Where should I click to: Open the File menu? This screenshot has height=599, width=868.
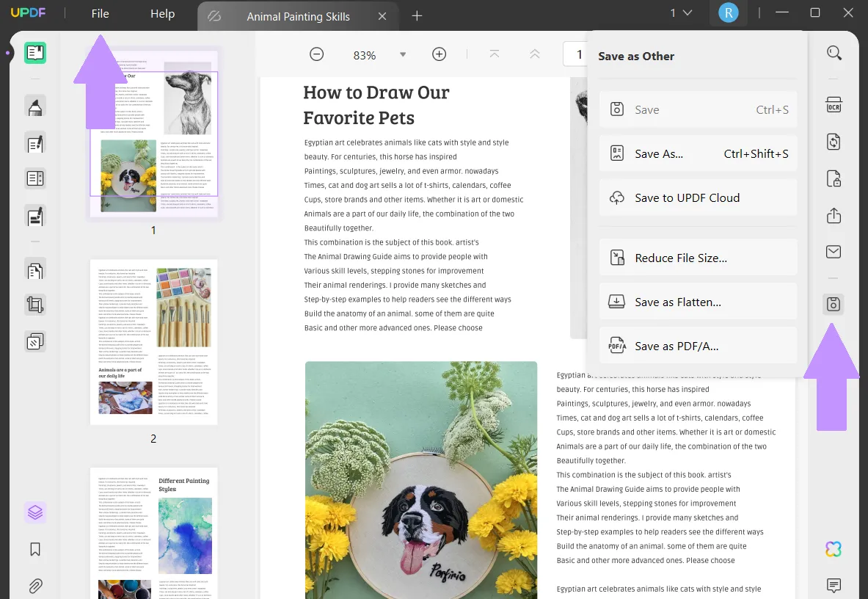click(x=100, y=13)
